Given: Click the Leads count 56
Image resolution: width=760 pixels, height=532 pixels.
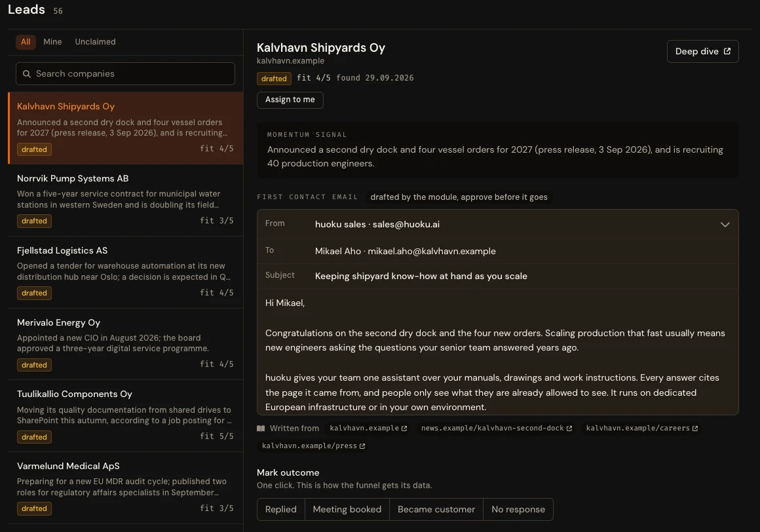Looking at the screenshot, I should [58, 10].
